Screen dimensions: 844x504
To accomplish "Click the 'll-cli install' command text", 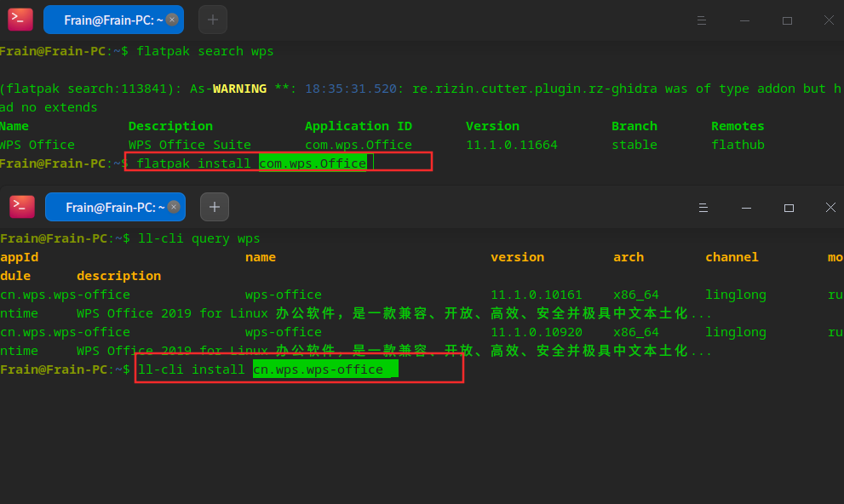I will [x=192, y=369].
